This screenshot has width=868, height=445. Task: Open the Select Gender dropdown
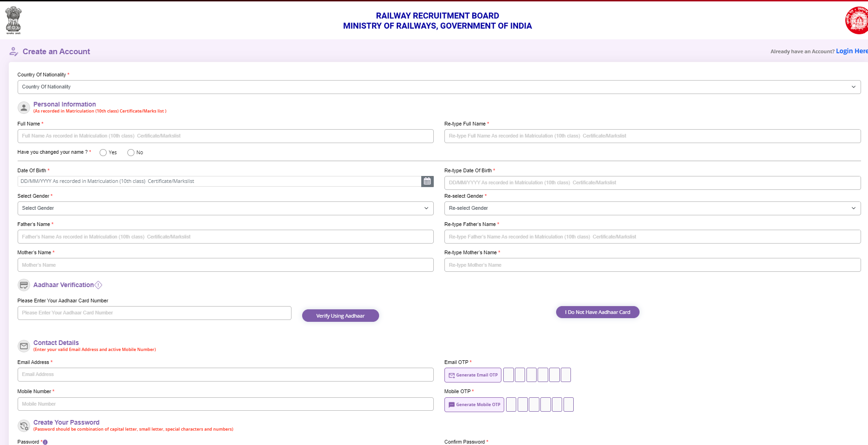click(226, 208)
